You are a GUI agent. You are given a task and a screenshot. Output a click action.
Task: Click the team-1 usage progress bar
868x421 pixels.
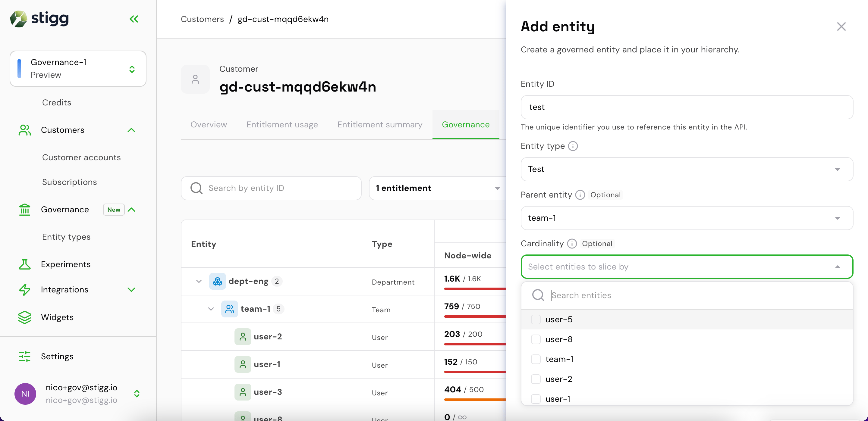coord(474,316)
